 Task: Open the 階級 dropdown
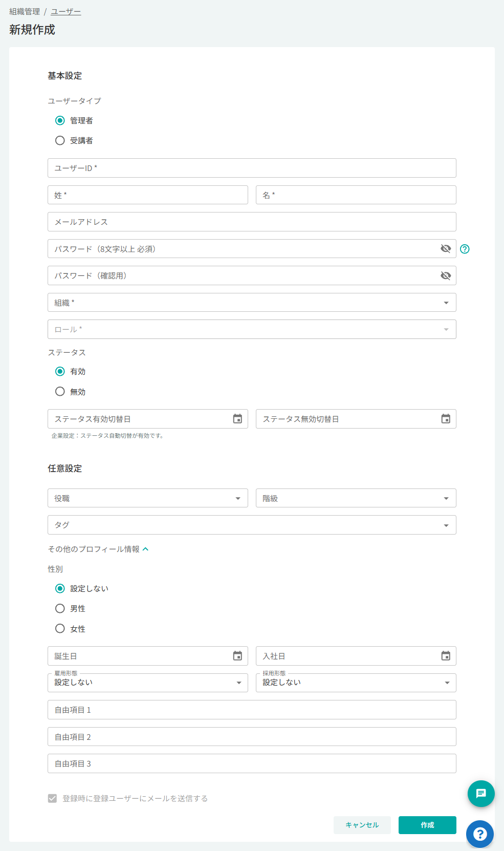(x=356, y=498)
